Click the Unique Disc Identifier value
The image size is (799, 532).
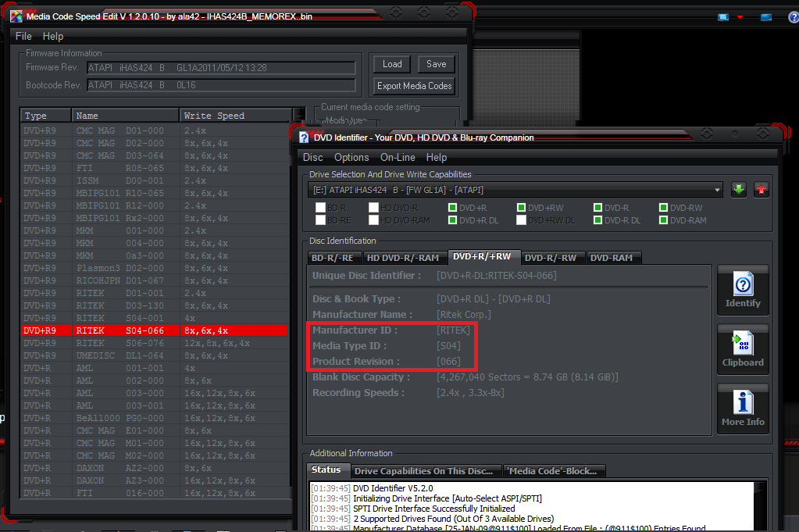[x=496, y=276]
